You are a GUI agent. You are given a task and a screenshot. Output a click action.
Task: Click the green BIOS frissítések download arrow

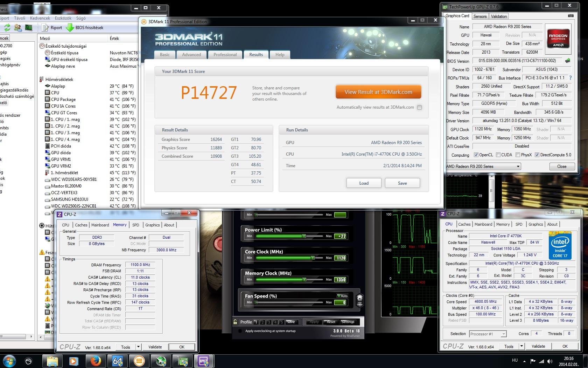[x=70, y=27]
